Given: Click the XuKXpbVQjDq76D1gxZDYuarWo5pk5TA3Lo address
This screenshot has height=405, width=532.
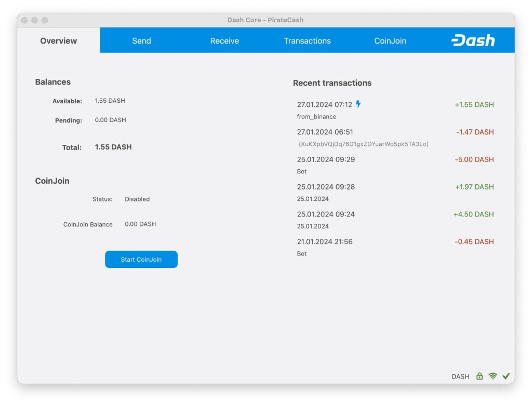Looking at the screenshot, I should [363, 144].
